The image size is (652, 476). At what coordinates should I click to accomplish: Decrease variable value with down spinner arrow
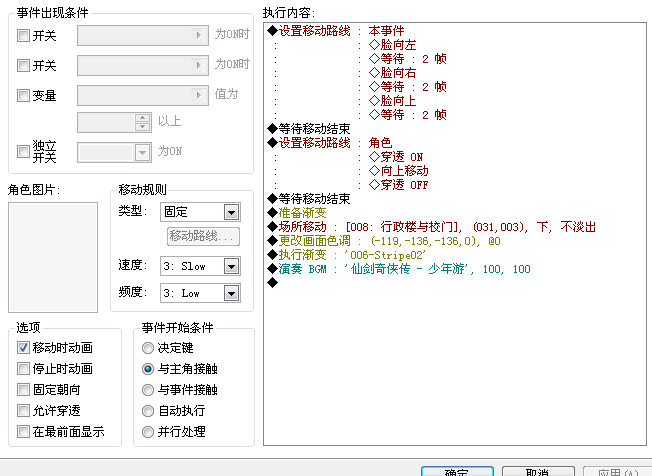[143, 127]
